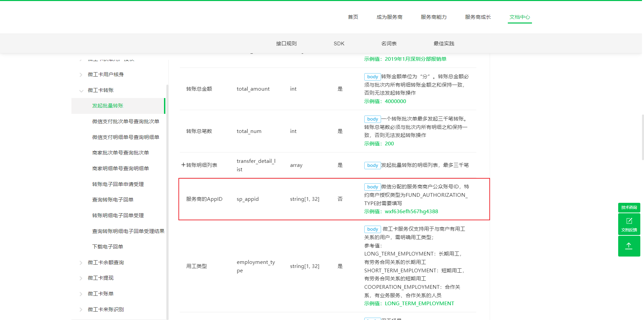Open 下载电子回单 sidebar item
Screen dimensions: 644x320
coord(107,247)
